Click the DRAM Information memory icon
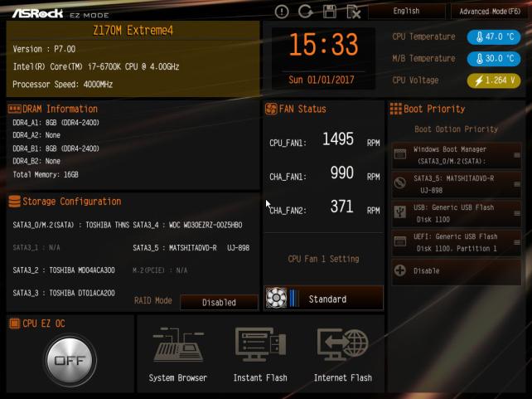 point(15,109)
